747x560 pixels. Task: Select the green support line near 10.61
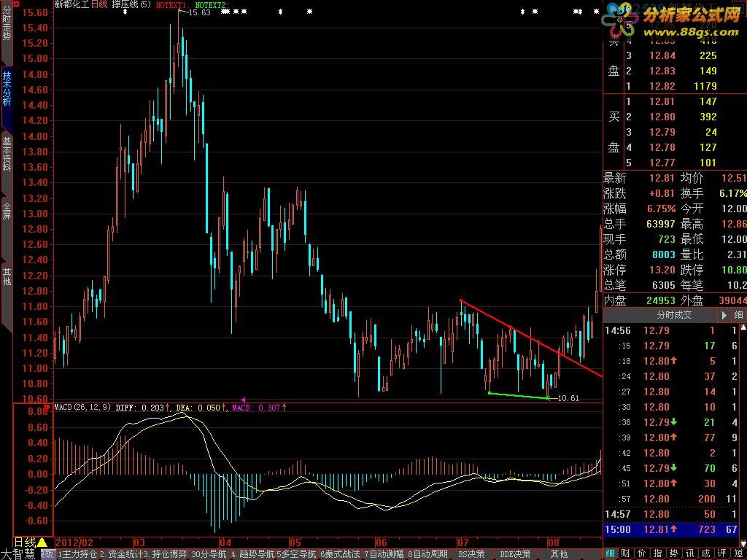pos(519,395)
